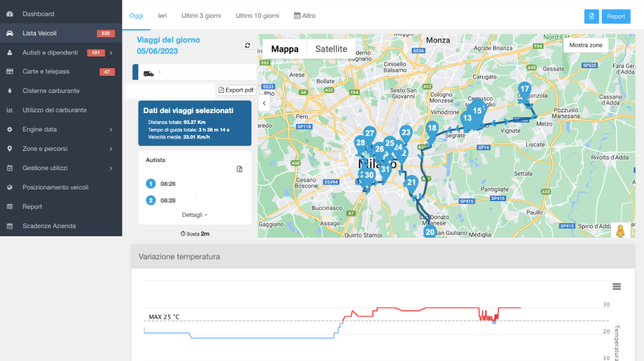Viewport: 644px width, 361px height.
Task: Switch map to Satellite view
Action: click(331, 49)
